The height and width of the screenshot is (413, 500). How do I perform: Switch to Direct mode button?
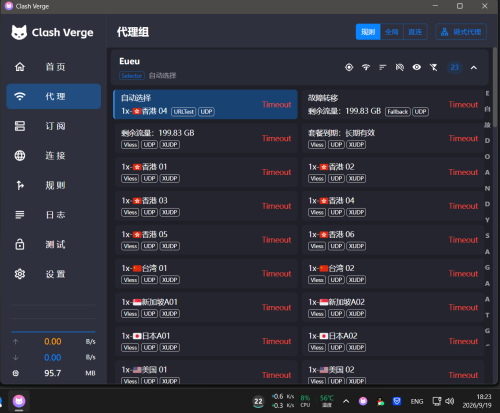click(415, 32)
